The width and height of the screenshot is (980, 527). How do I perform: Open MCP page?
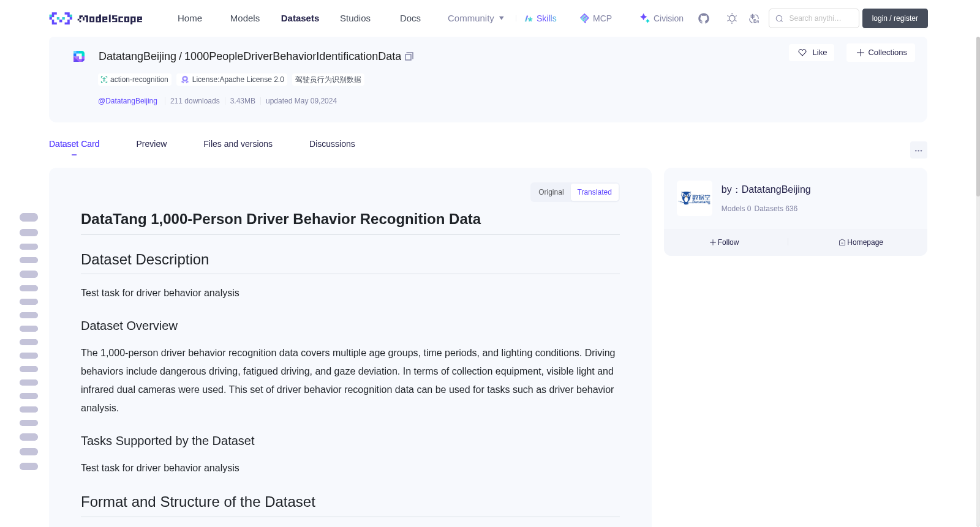(596, 18)
